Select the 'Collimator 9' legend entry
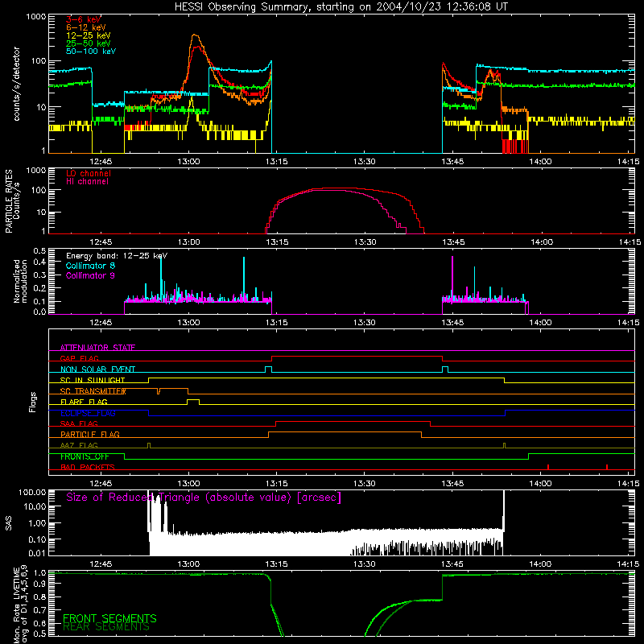The image size is (644, 644). tap(90, 275)
